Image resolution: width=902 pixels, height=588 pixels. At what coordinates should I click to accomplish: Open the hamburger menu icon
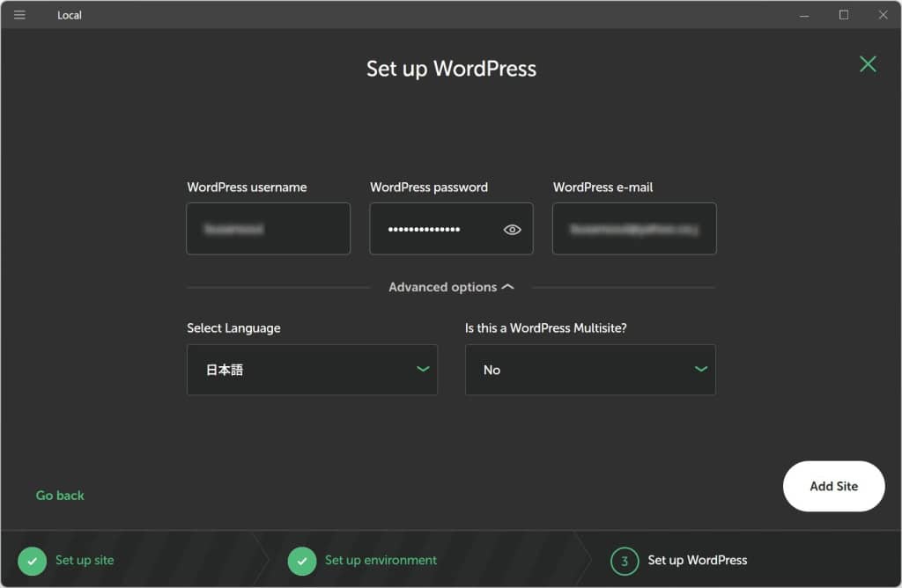[x=19, y=15]
